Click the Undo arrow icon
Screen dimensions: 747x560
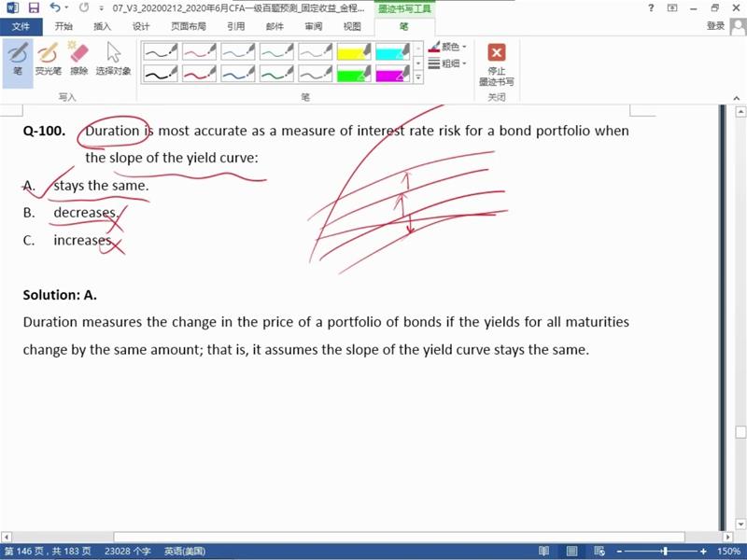55,7
